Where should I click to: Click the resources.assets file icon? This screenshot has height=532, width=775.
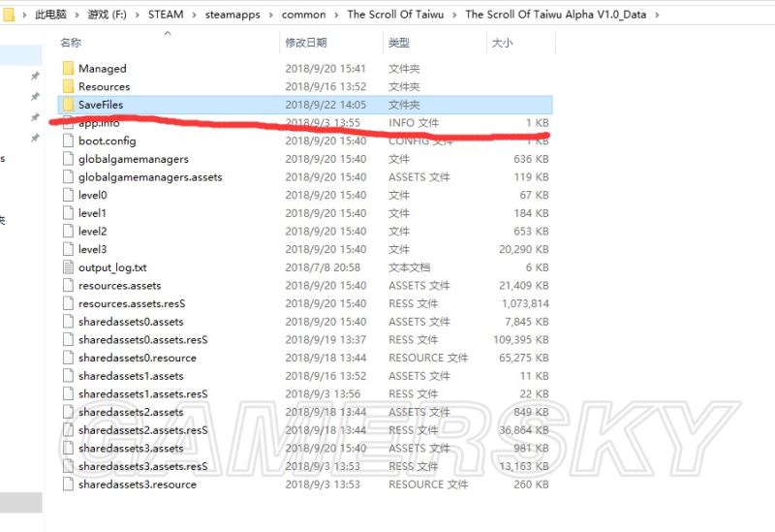click(68, 285)
